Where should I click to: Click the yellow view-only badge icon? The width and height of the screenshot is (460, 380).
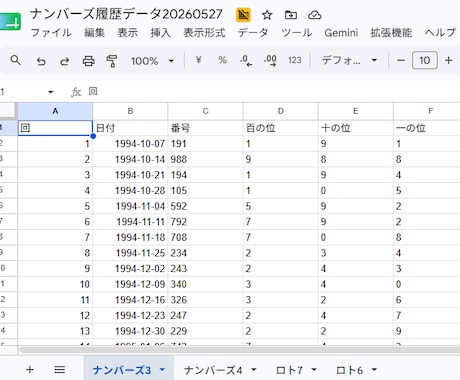tap(243, 15)
